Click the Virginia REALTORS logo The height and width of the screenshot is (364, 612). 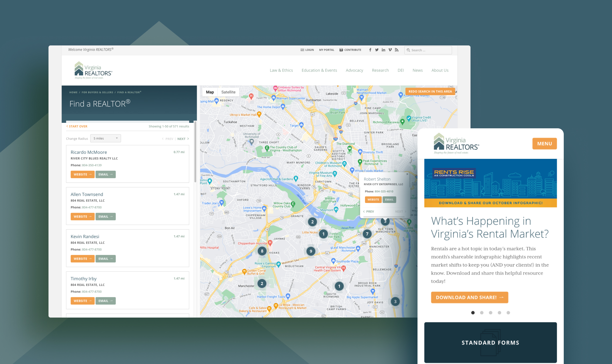93,70
